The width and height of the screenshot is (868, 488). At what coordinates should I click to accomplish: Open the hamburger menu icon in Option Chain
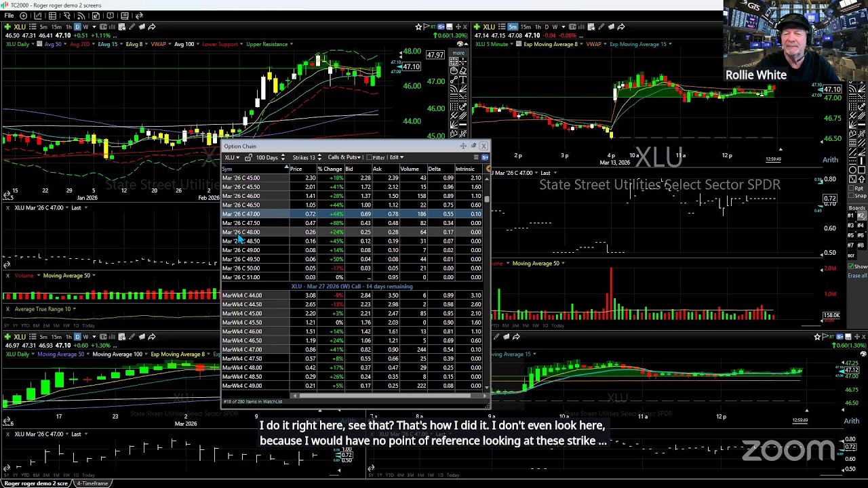pos(475,157)
